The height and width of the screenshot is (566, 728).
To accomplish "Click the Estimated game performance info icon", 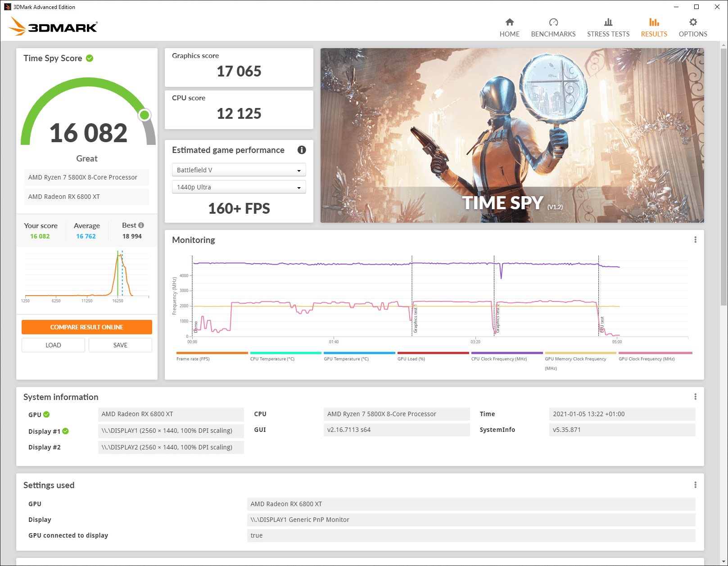I will (x=302, y=150).
